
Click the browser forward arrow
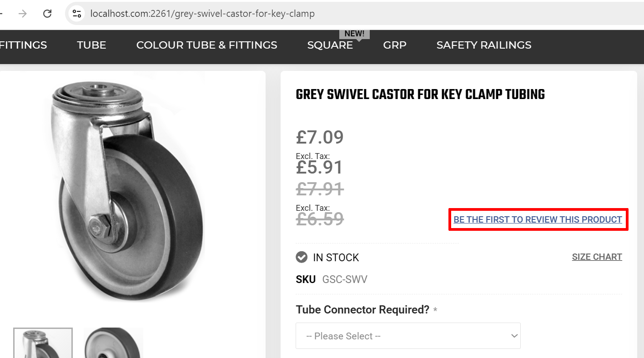tap(23, 14)
